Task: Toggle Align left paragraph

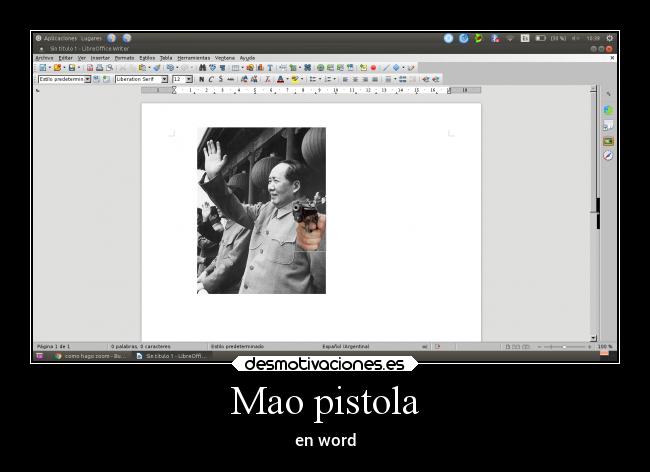Action: point(345,79)
